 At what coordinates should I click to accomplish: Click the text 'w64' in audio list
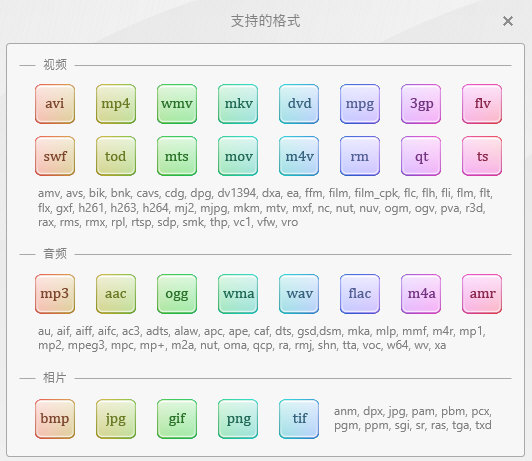point(397,345)
